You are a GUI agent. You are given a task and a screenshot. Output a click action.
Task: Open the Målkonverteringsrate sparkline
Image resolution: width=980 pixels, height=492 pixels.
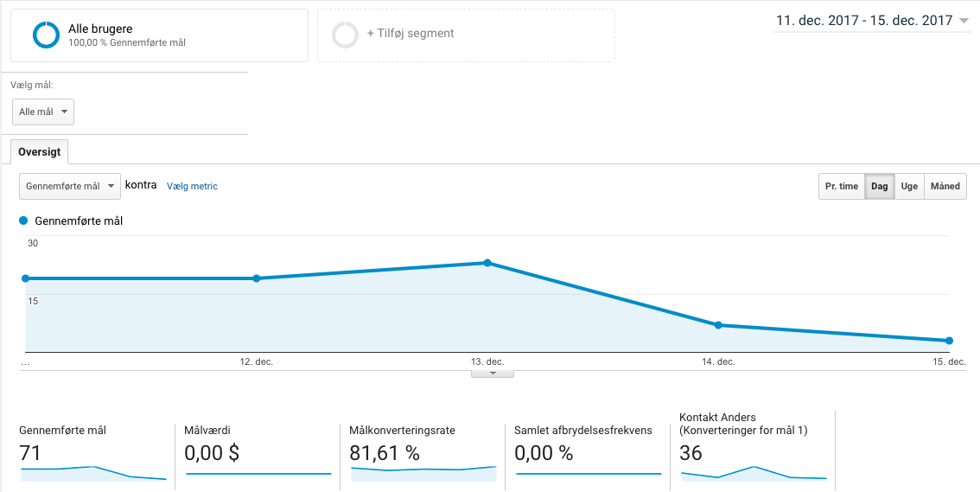[x=423, y=471]
